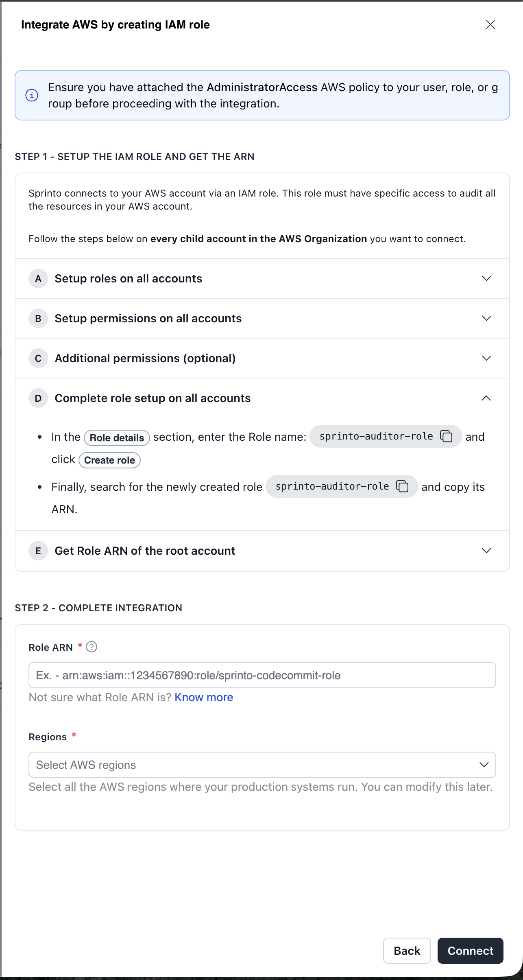
Task: Expand Setup permissions on all accounts
Action: click(486, 318)
